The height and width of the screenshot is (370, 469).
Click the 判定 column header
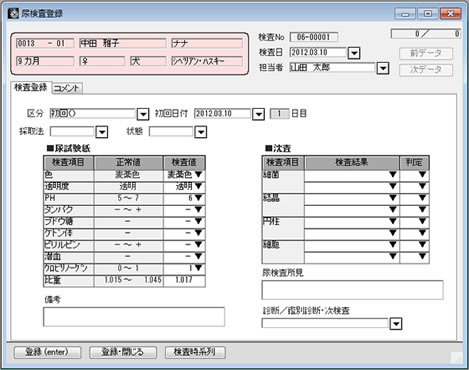point(414,163)
